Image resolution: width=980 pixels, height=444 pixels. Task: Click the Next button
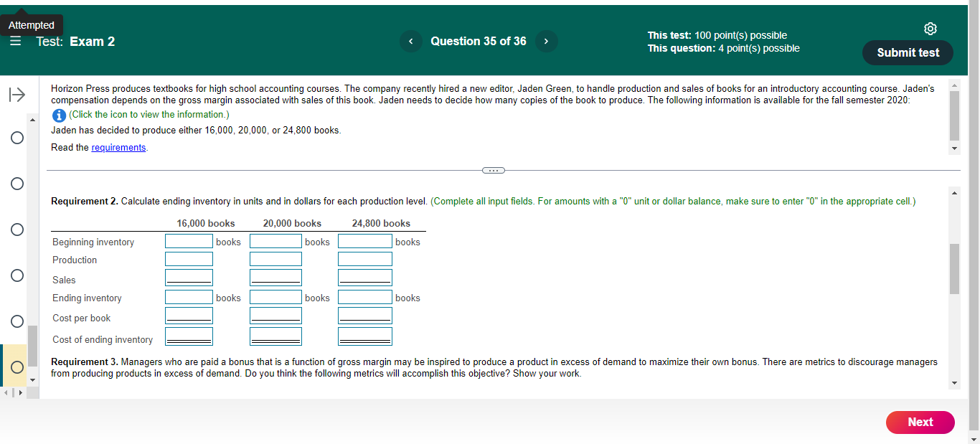(920, 422)
